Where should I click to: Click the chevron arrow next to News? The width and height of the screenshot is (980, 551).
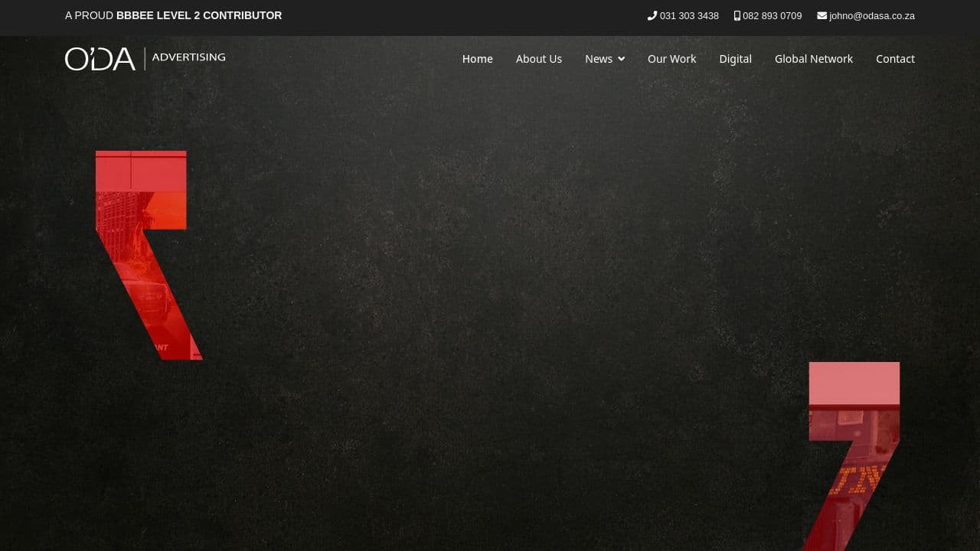coord(621,58)
